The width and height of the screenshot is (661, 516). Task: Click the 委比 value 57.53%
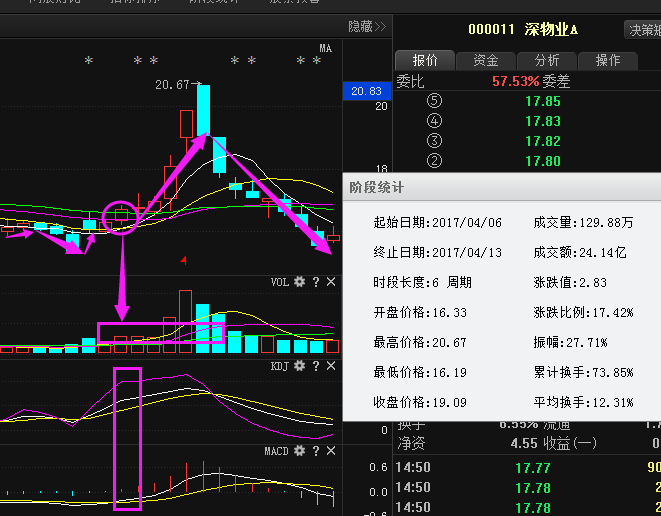(x=516, y=81)
